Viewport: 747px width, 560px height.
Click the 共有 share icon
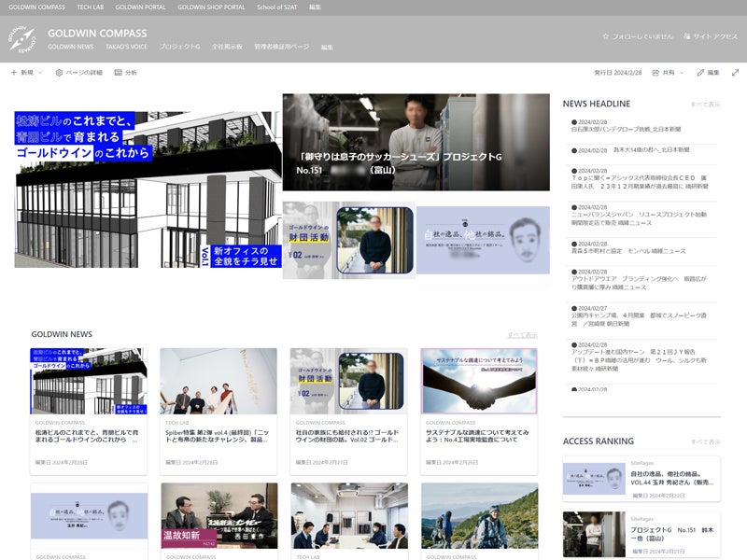pos(655,73)
